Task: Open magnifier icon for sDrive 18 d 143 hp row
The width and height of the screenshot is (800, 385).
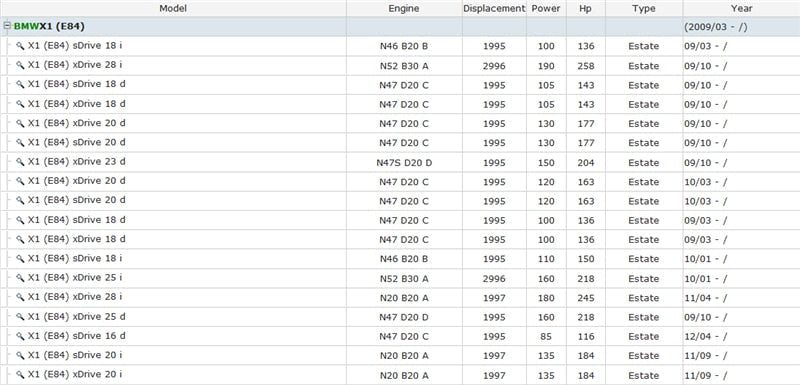Action: pyautogui.click(x=20, y=85)
